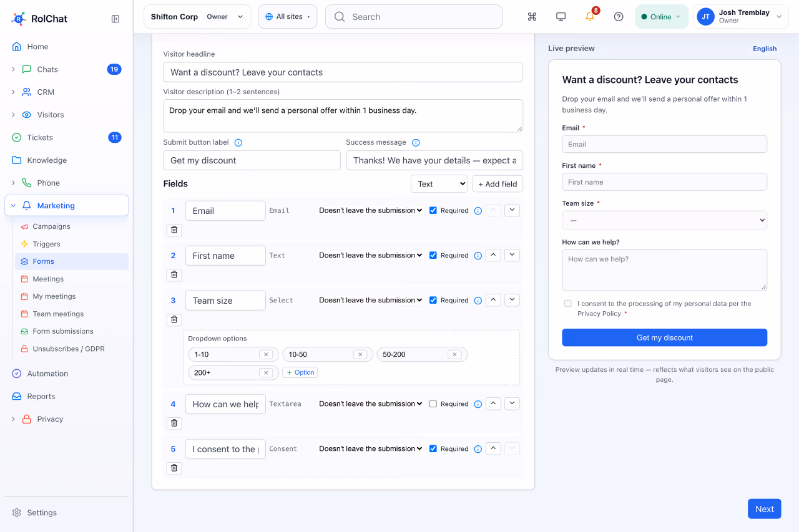The image size is (799, 532).
Task: Show info for Submit button label
Action: click(238, 142)
